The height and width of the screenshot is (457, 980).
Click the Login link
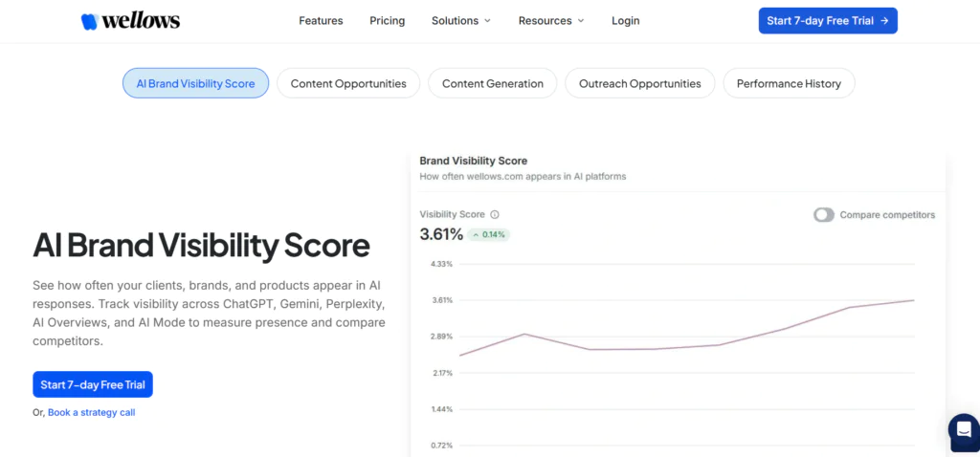tap(625, 21)
